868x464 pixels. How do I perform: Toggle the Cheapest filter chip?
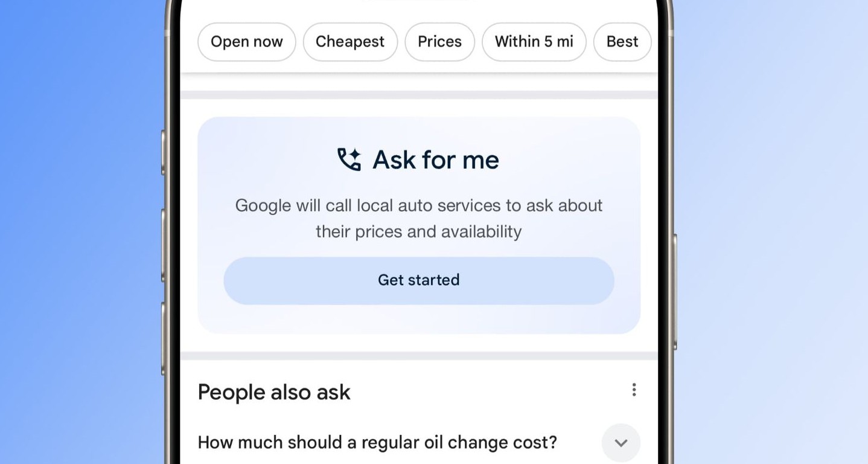350,42
